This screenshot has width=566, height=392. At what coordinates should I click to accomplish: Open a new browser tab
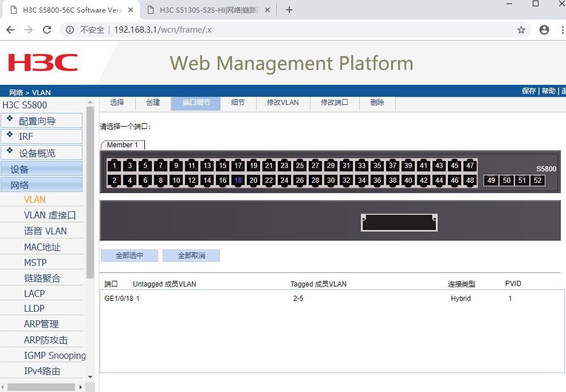289,10
